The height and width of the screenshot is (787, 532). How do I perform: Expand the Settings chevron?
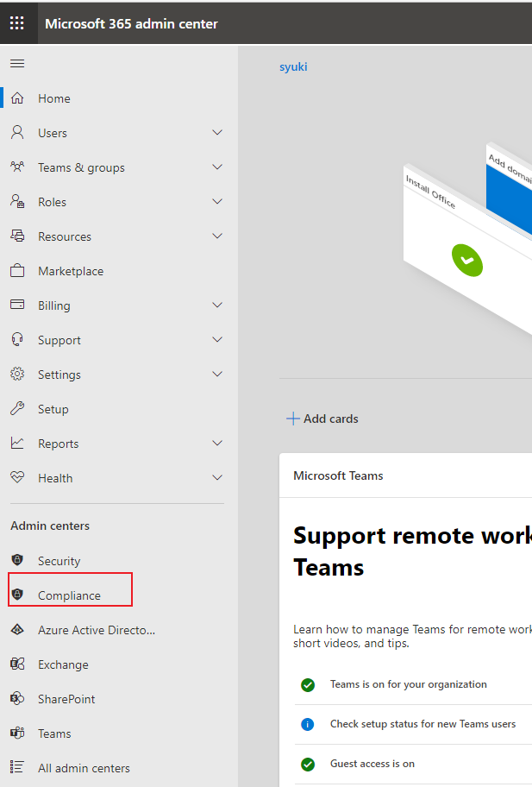tap(217, 375)
